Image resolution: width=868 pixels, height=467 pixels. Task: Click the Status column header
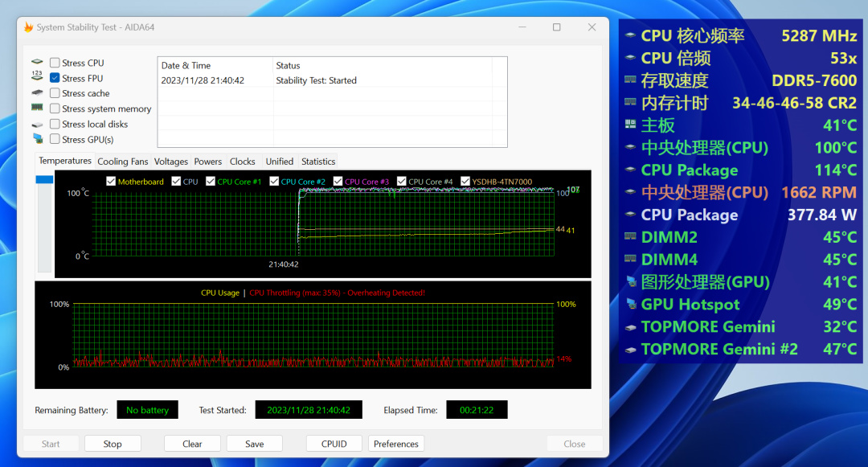(x=383, y=65)
